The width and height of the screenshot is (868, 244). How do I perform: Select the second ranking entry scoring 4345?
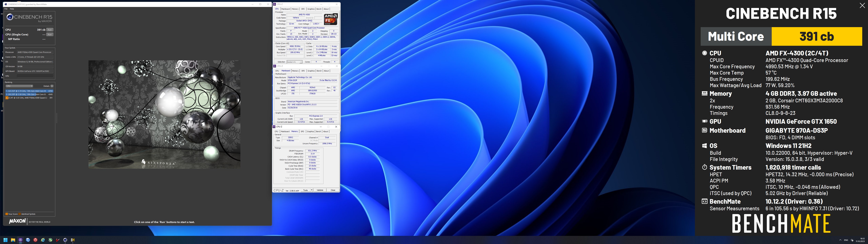pos(29,94)
